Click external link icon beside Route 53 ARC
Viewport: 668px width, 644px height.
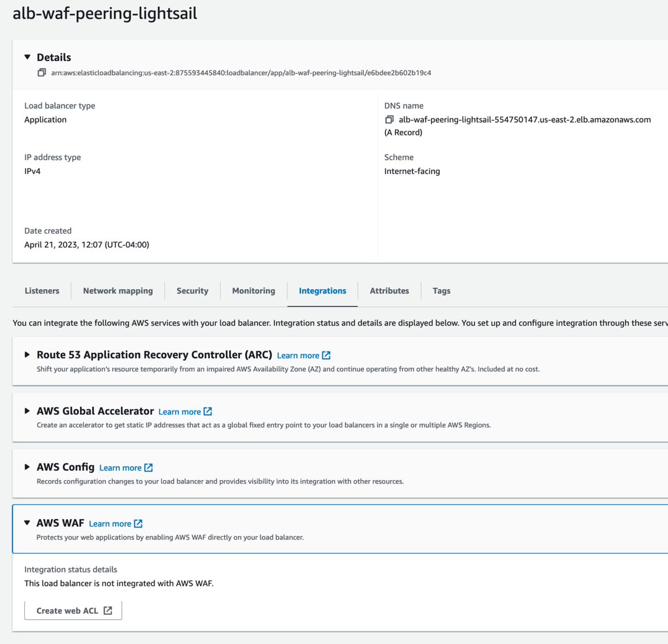[x=326, y=355]
